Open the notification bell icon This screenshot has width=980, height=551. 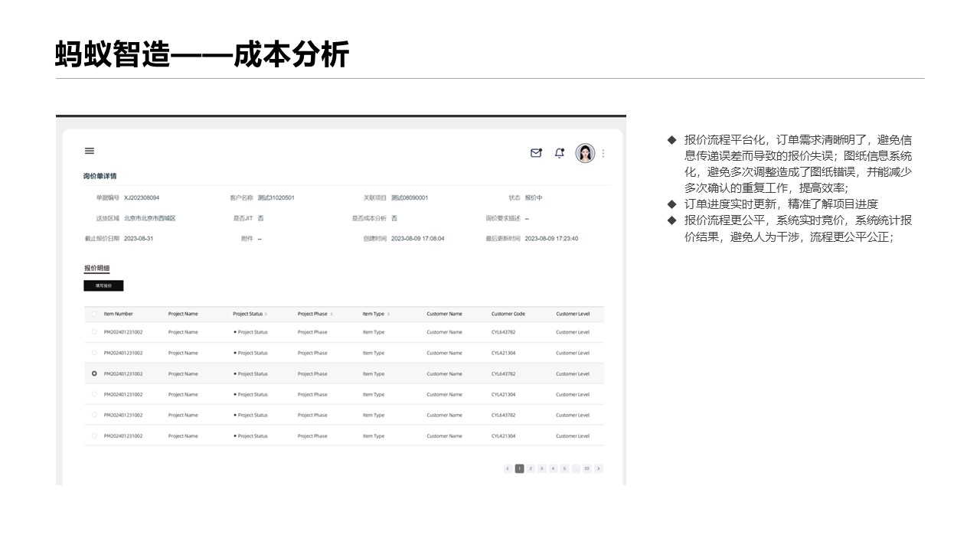tap(560, 153)
